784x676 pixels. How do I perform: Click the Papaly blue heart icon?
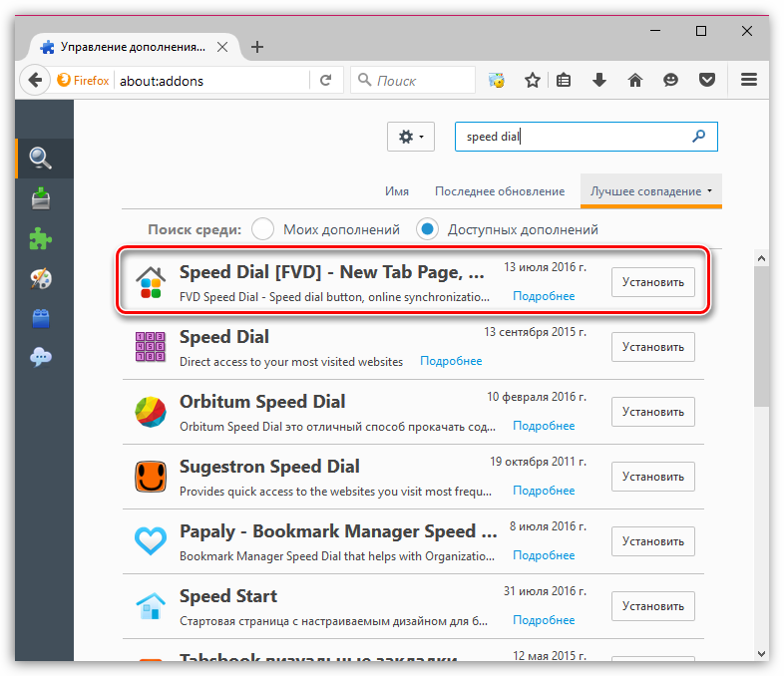click(x=151, y=541)
